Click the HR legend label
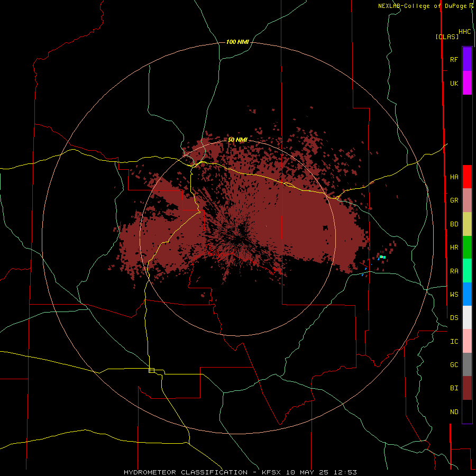 [454, 248]
